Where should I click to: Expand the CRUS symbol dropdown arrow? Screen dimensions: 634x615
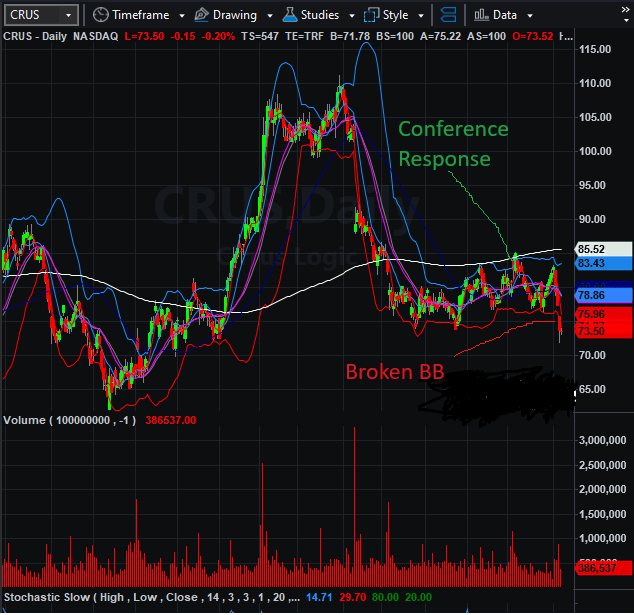tap(68, 15)
